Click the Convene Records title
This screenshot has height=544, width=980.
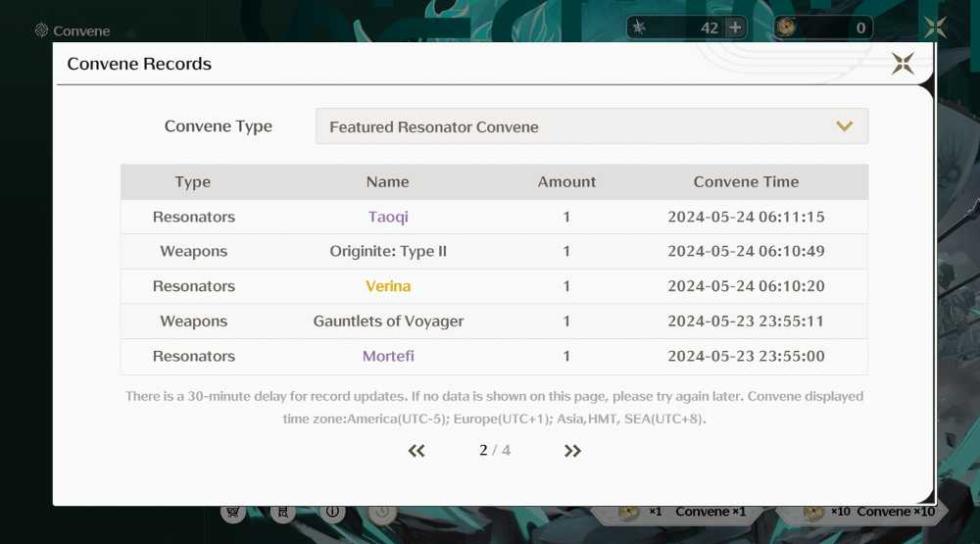pos(139,64)
